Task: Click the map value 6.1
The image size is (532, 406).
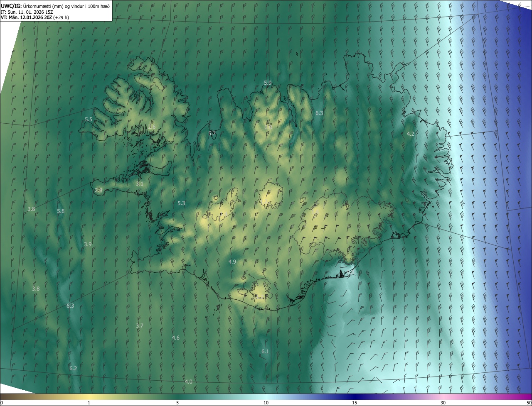Action: point(265,352)
